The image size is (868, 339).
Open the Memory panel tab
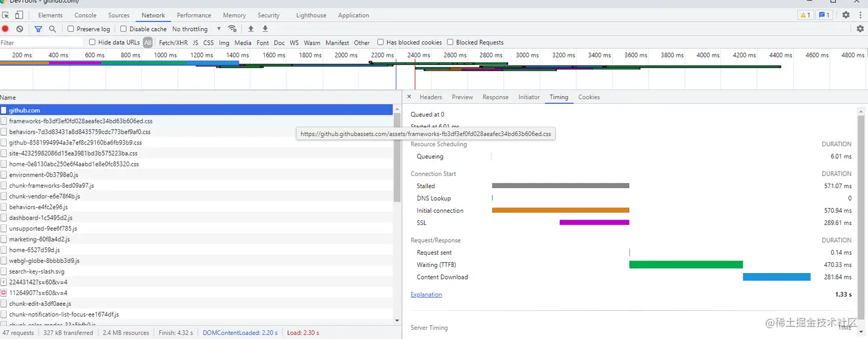(234, 15)
